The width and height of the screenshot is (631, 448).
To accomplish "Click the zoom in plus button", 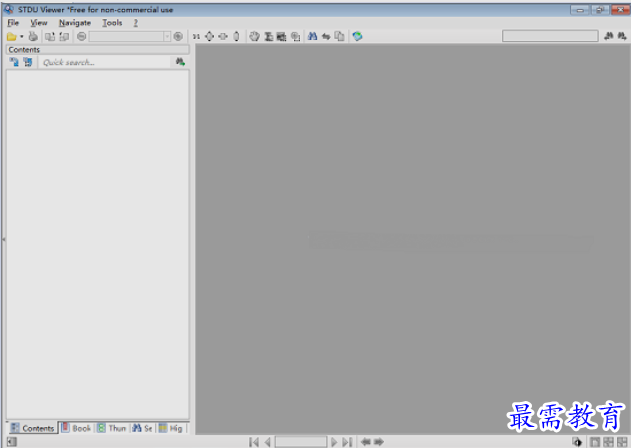I will tap(178, 37).
